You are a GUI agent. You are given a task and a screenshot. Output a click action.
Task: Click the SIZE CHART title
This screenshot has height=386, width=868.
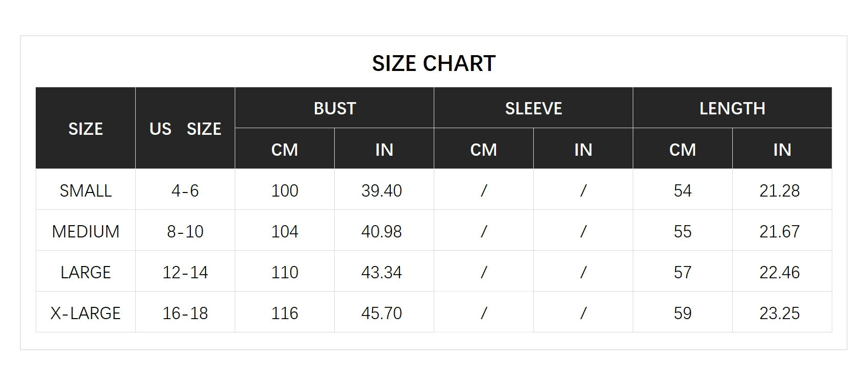click(434, 64)
